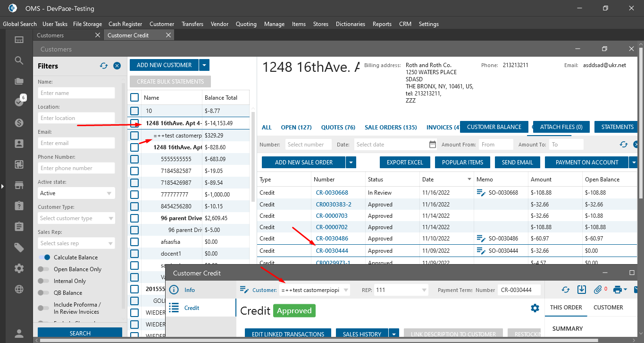Open the Reports menu
This screenshot has height=343, width=644.
click(382, 24)
